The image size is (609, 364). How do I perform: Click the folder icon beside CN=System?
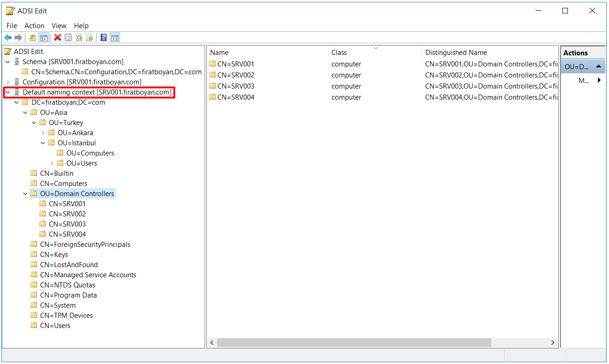pyautogui.click(x=34, y=305)
